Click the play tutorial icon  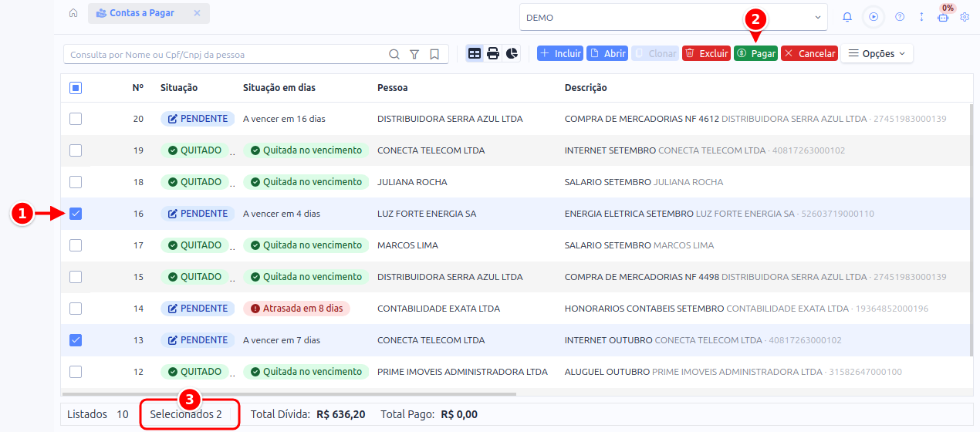[874, 17]
